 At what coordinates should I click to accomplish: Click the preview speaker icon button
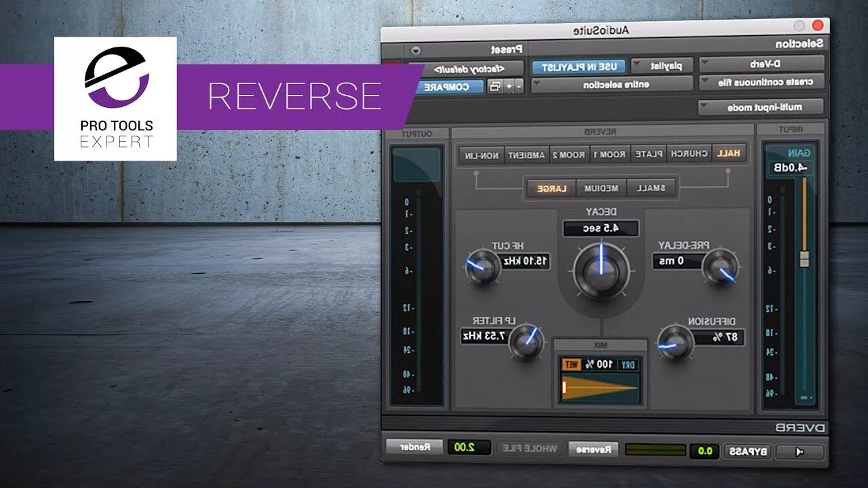point(800,451)
